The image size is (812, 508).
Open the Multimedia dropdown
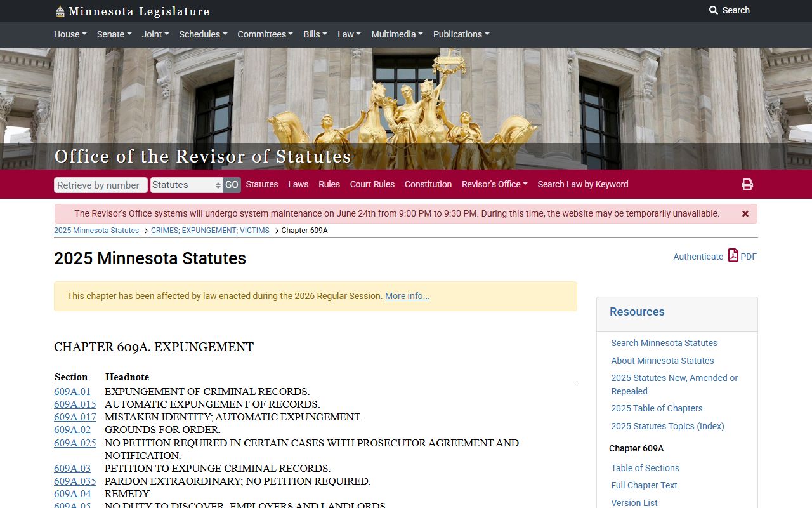[x=397, y=34]
